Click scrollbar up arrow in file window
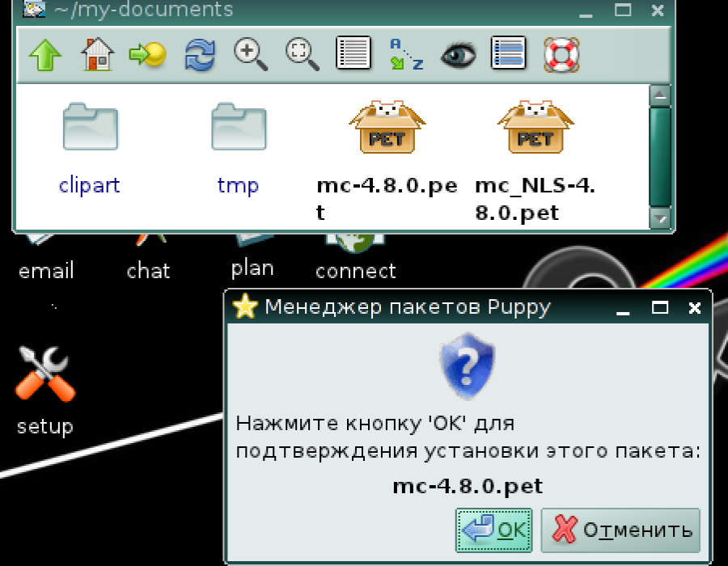The width and height of the screenshot is (728, 566). [660, 95]
